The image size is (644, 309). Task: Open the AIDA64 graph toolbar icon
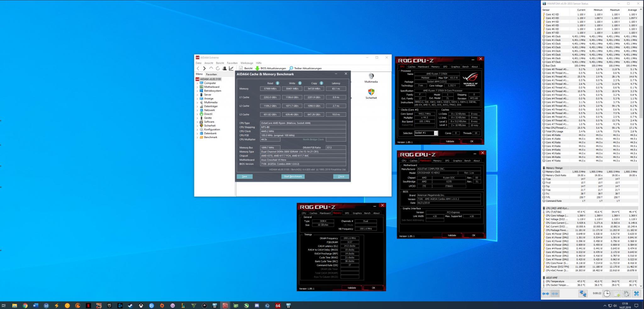click(231, 68)
